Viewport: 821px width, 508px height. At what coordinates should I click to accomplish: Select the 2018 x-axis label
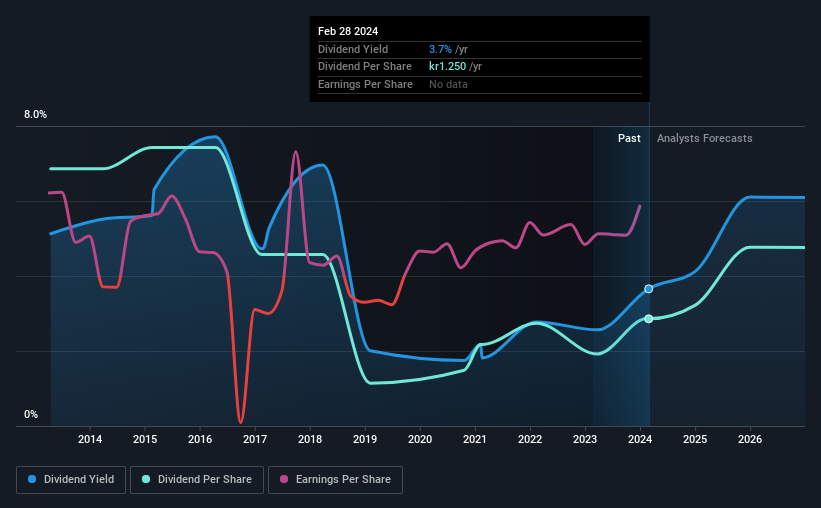[x=310, y=439]
